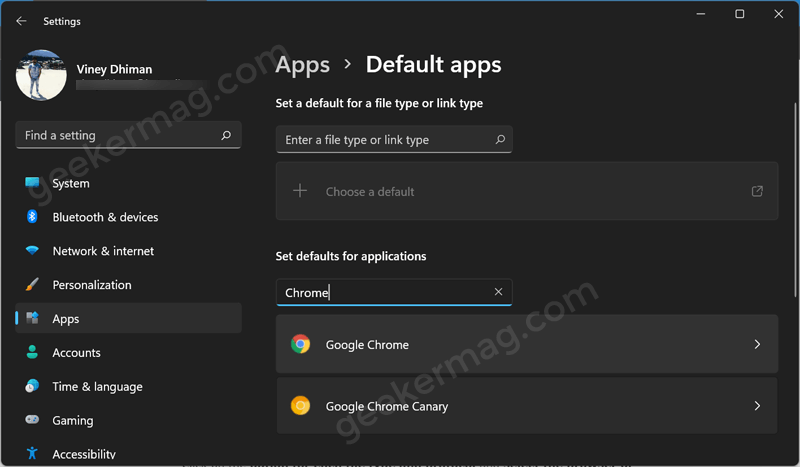Image resolution: width=800 pixels, height=467 pixels.
Task: Open Accounts settings
Action: pos(128,353)
